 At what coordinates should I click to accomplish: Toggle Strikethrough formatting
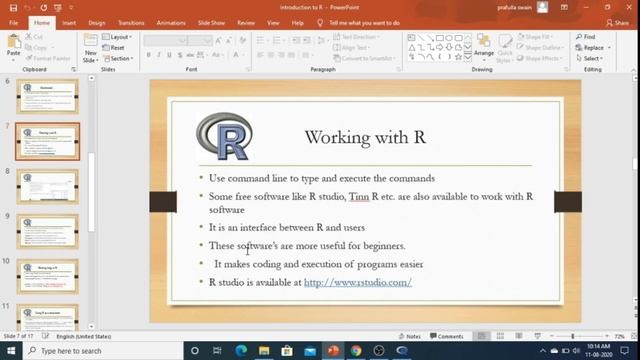190,55
